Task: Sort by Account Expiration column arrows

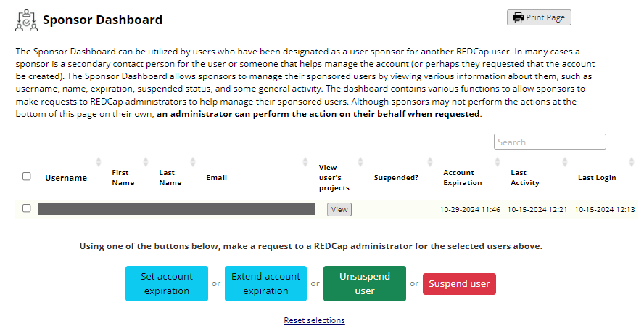Action: 498,161
